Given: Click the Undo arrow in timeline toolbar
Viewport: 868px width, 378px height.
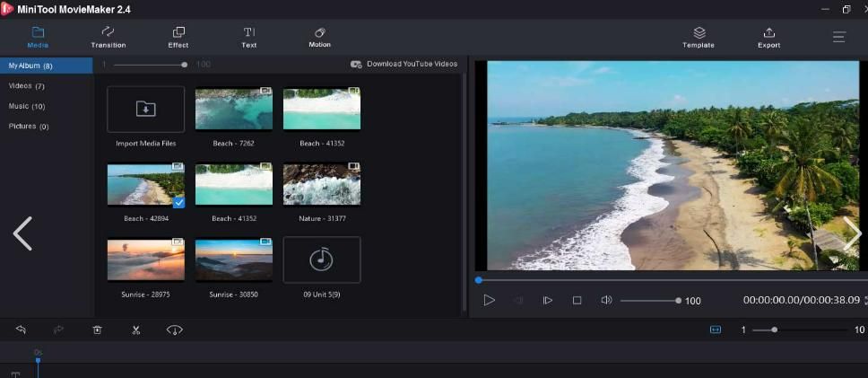Looking at the screenshot, I should point(21,330).
